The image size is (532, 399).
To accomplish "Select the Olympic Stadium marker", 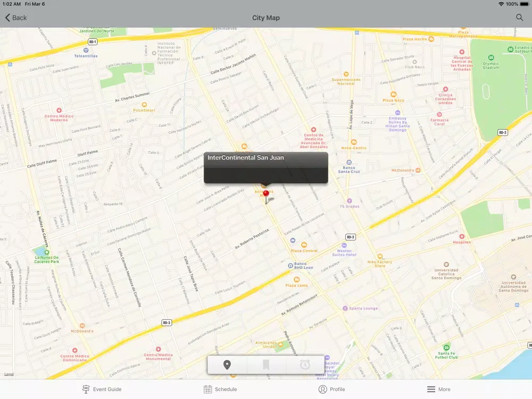I will (x=491, y=57).
